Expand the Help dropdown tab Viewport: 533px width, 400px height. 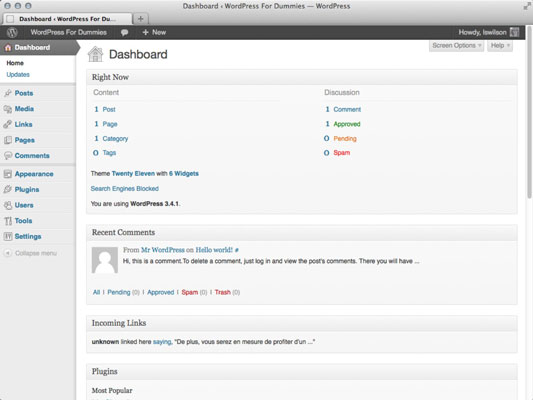coord(500,46)
